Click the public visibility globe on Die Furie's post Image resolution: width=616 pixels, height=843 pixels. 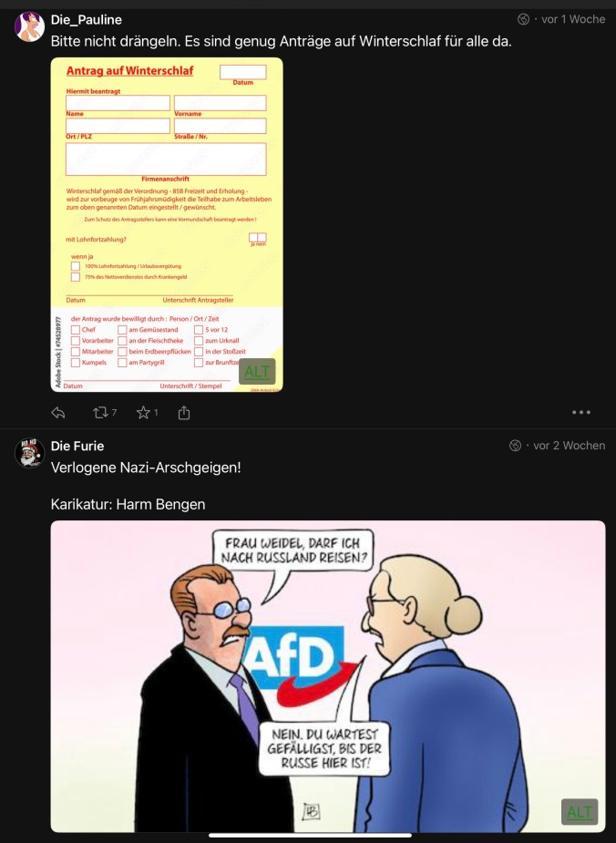click(515, 446)
